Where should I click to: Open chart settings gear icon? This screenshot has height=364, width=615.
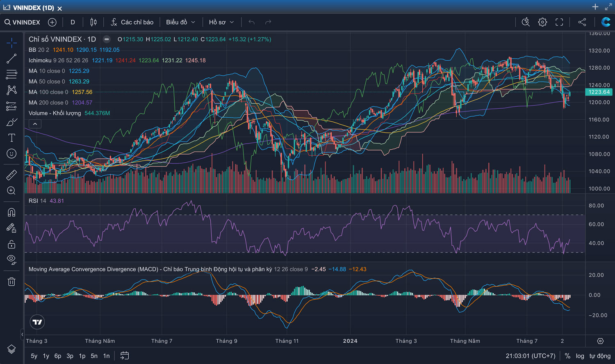pyautogui.click(x=542, y=22)
